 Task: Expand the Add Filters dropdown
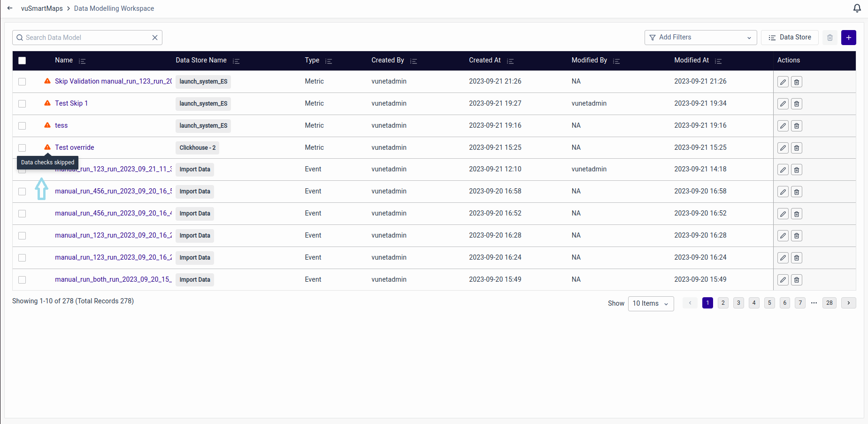click(700, 38)
